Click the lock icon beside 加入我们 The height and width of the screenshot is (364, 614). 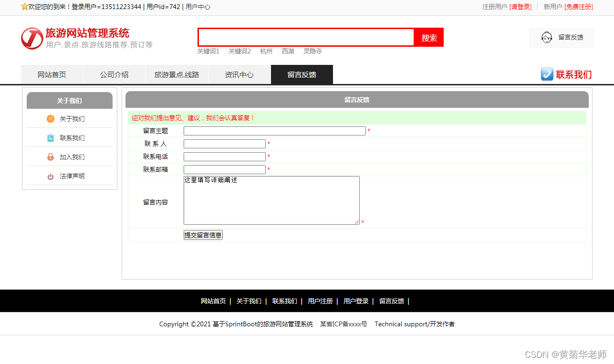click(51, 157)
